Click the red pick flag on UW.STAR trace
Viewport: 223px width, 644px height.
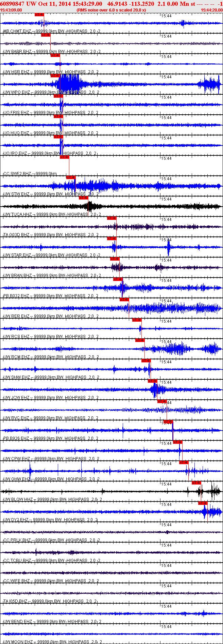[112, 239]
